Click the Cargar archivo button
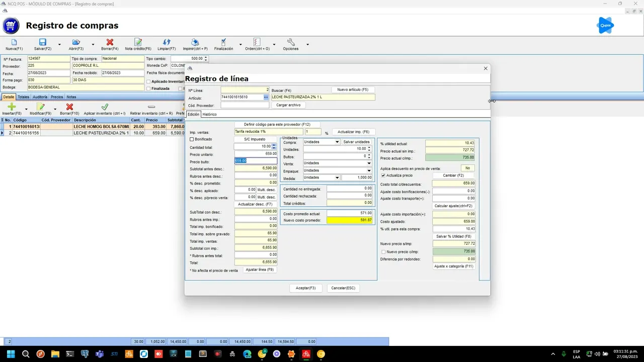 [288, 105]
